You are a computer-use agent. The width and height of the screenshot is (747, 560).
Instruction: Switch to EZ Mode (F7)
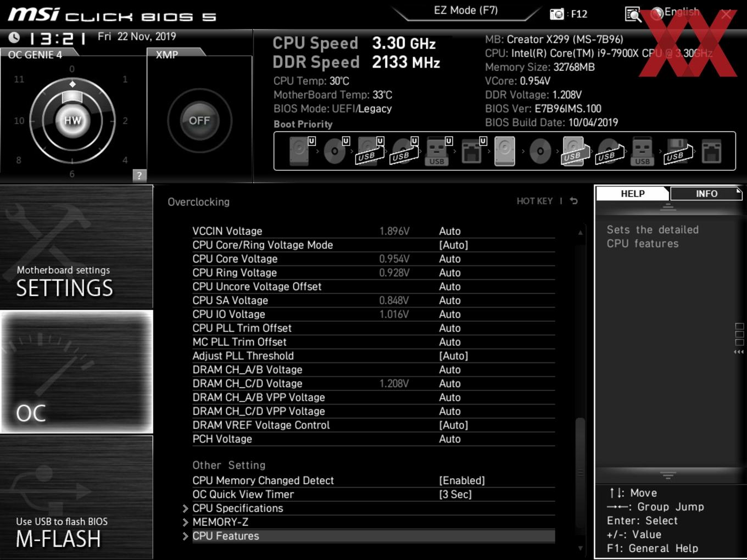click(x=466, y=10)
